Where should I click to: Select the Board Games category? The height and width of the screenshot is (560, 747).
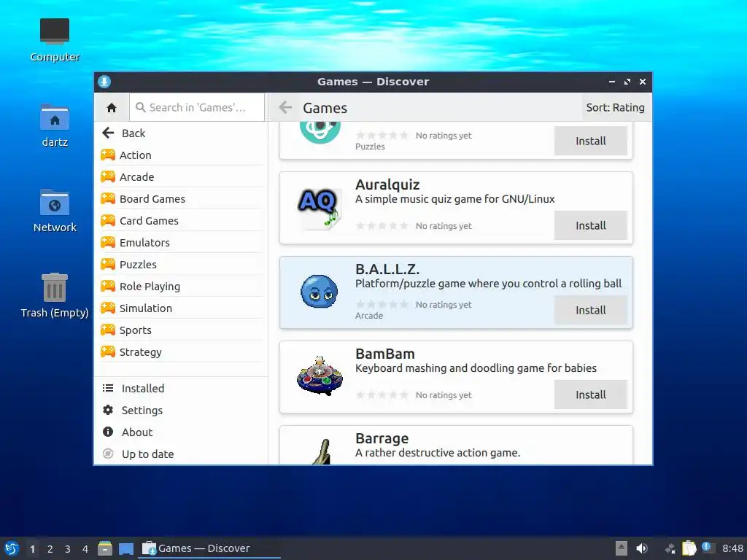click(x=181, y=198)
